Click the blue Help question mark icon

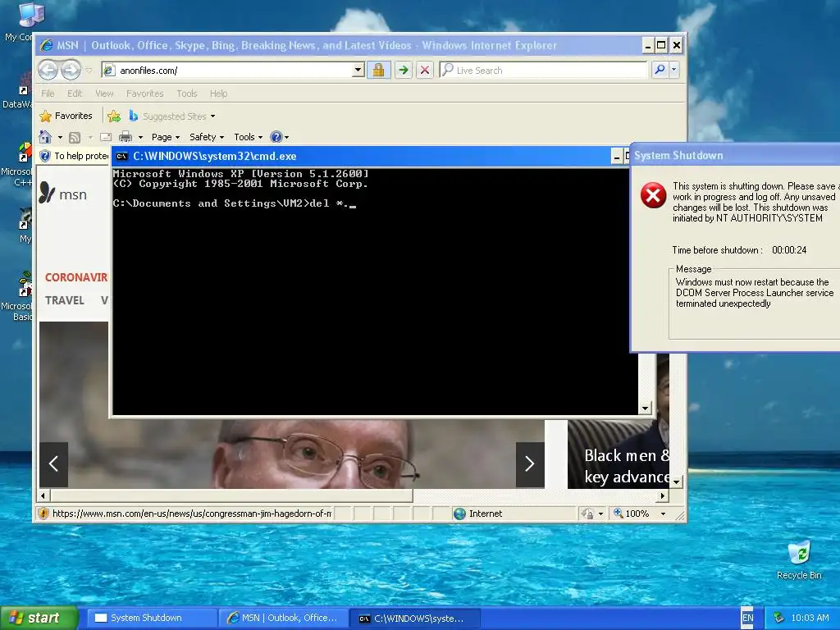point(276,137)
